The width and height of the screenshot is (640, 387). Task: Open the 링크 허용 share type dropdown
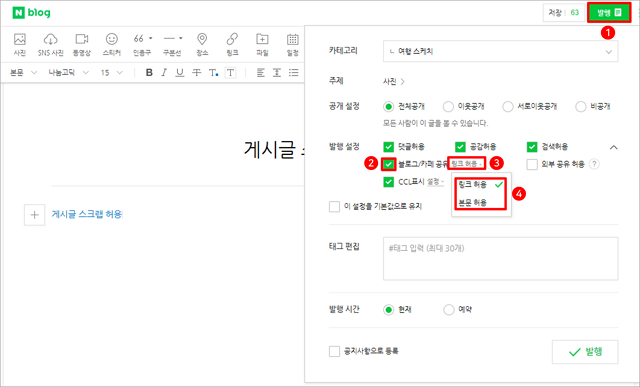coord(467,164)
